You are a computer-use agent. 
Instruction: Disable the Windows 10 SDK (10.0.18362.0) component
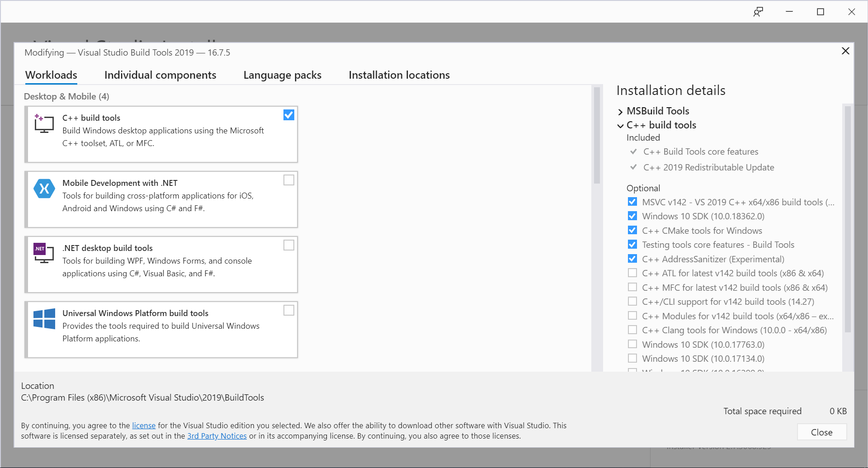click(x=632, y=216)
